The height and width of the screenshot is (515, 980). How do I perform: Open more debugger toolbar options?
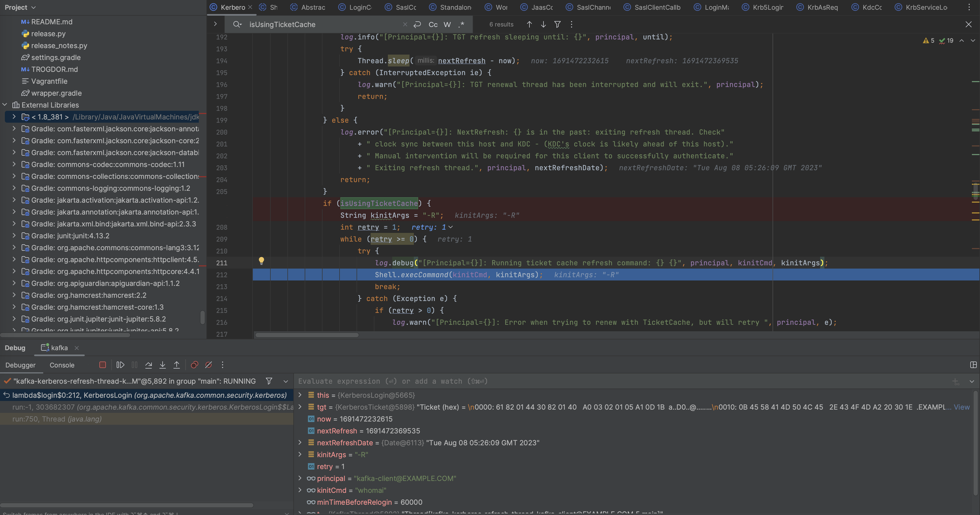pyautogui.click(x=223, y=365)
